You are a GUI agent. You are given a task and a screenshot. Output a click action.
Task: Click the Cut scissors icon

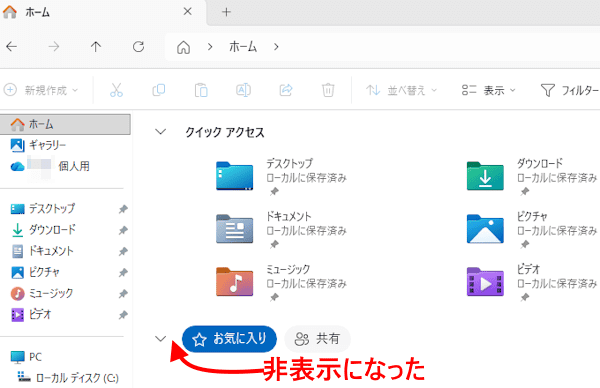(x=116, y=90)
